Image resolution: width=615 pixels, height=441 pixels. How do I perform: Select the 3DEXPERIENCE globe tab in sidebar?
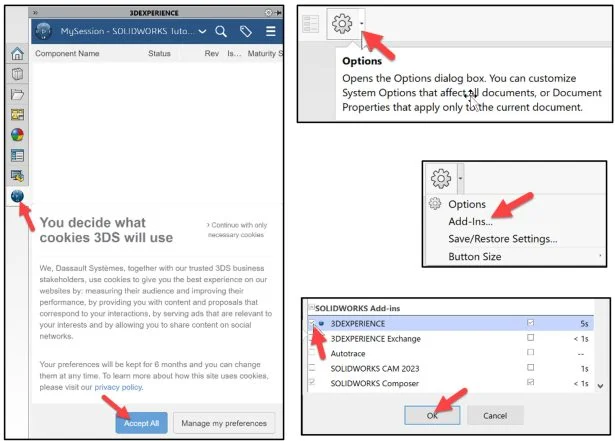pyautogui.click(x=17, y=196)
